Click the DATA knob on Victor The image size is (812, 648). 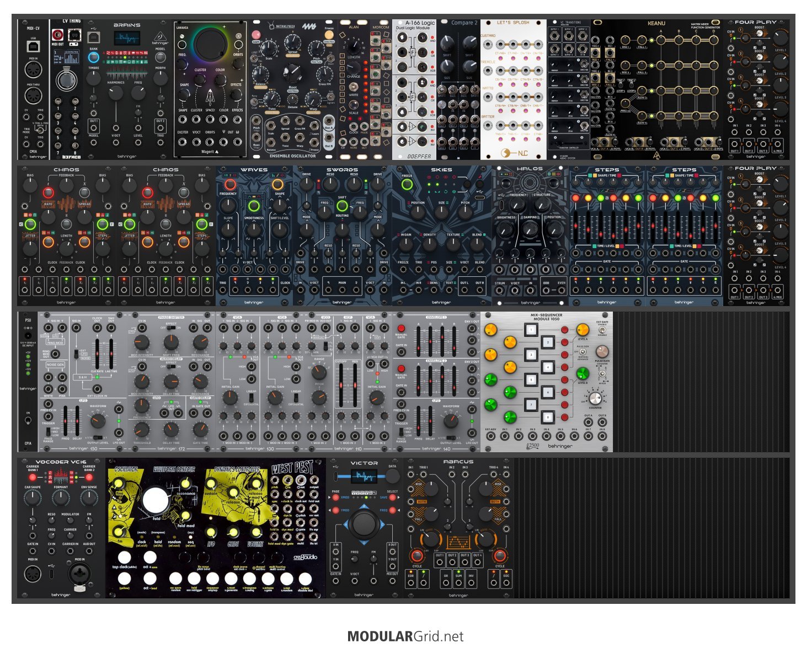click(392, 475)
